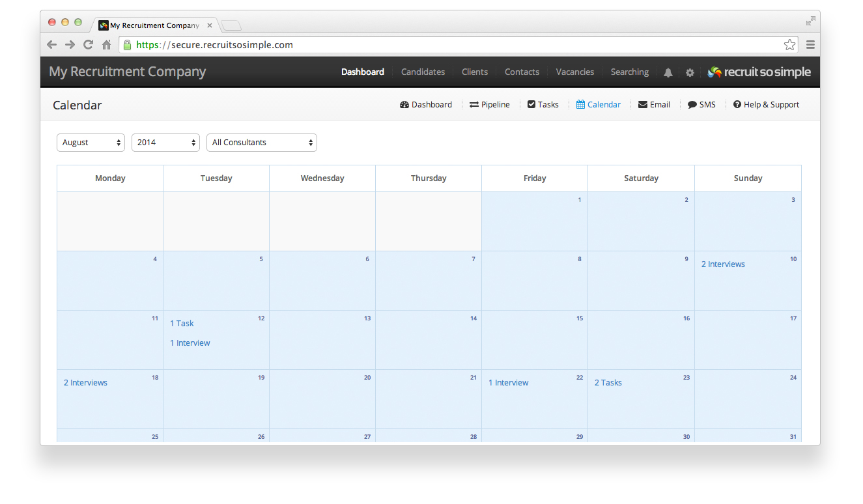The height and width of the screenshot is (504, 863).
Task: Click the browser forward arrow
Action: click(70, 45)
